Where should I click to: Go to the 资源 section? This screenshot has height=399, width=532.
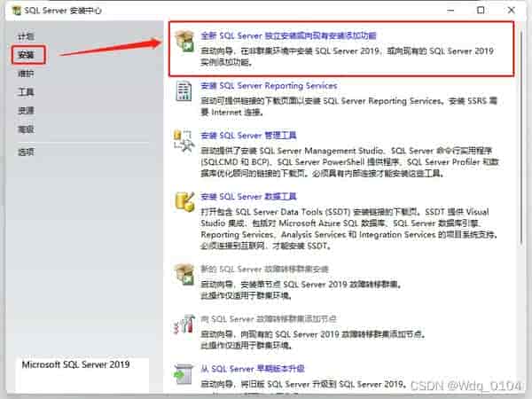[26, 111]
